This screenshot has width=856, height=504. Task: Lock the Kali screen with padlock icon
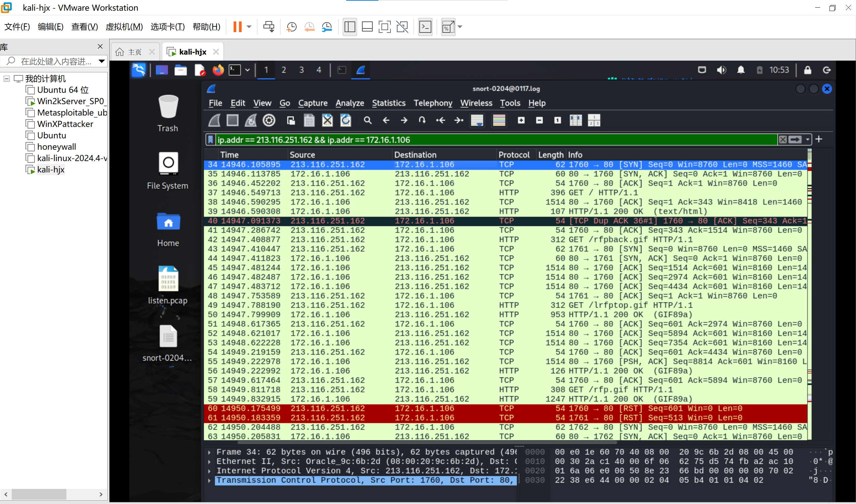pyautogui.click(x=807, y=70)
